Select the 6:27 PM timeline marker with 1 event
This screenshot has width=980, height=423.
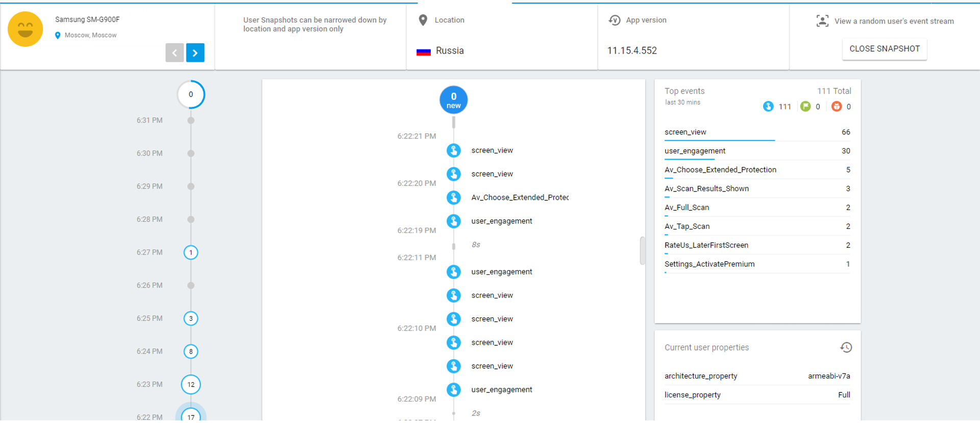coord(191,252)
